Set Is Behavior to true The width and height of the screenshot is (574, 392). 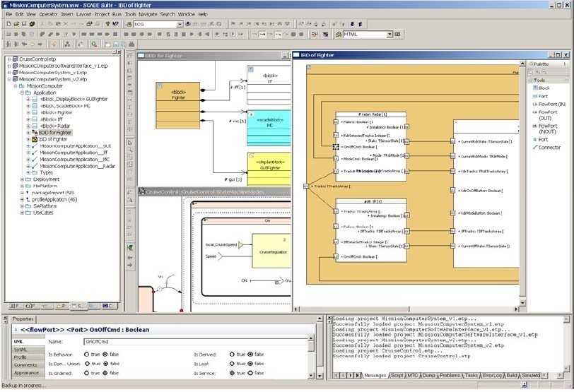(87, 354)
